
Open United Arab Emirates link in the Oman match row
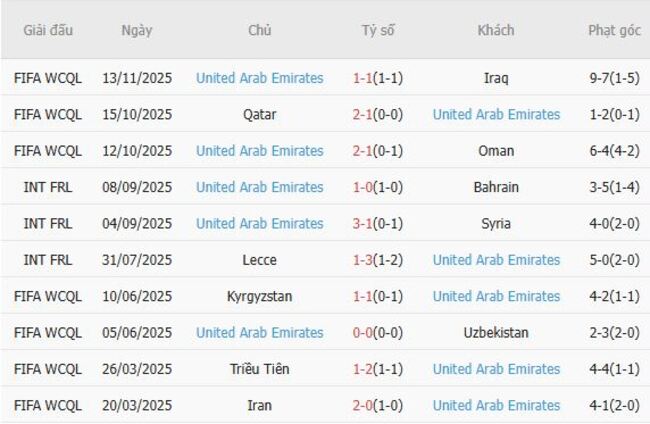point(260,151)
